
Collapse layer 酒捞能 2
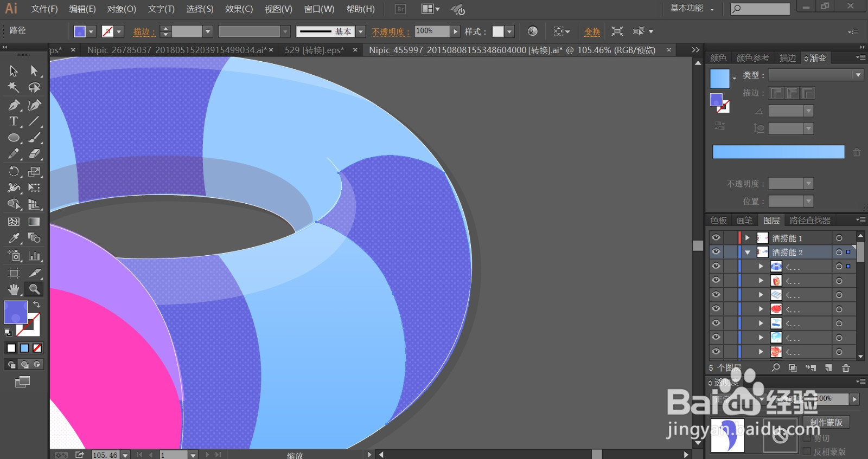click(748, 252)
